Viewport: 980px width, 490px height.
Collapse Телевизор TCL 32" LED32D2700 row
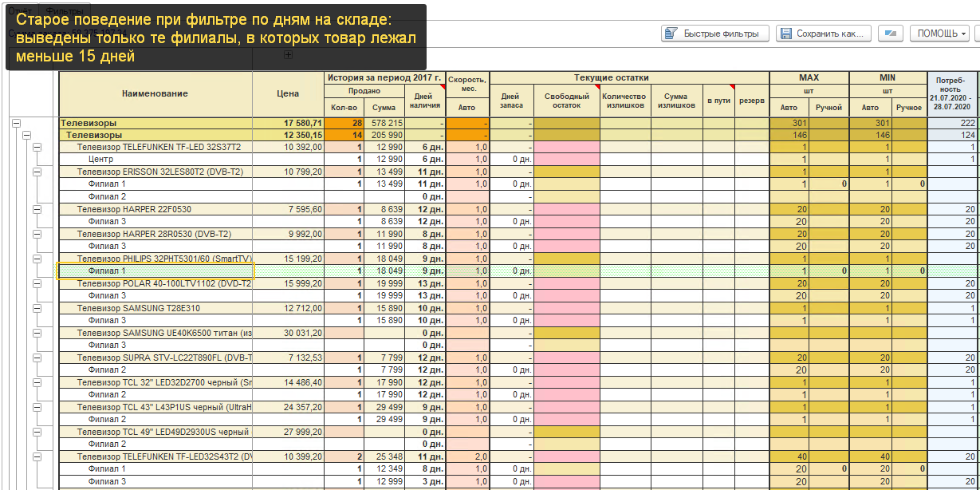37,382
